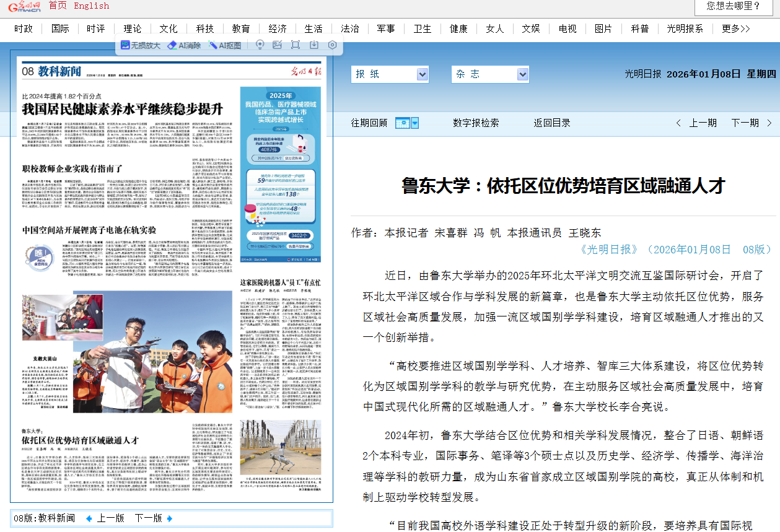Screen dimensions: 780x532
Task: Open the 更多>> navigation menu
Action: tap(735, 28)
